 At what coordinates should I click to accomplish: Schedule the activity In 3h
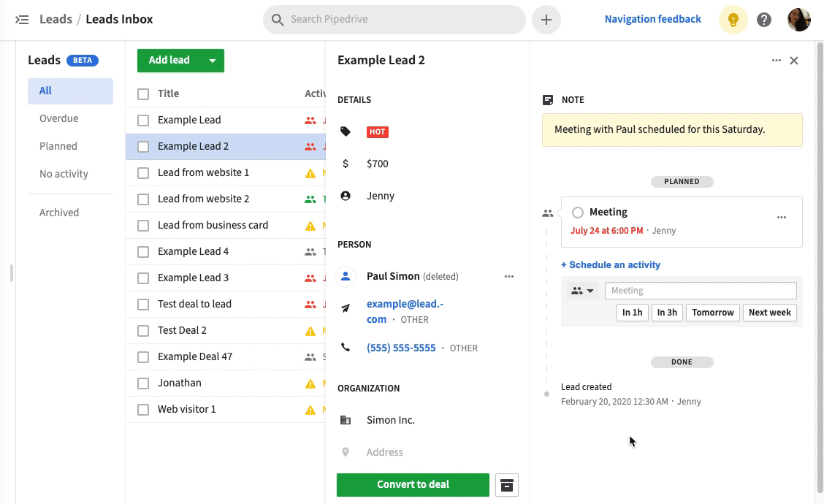(x=667, y=313)
